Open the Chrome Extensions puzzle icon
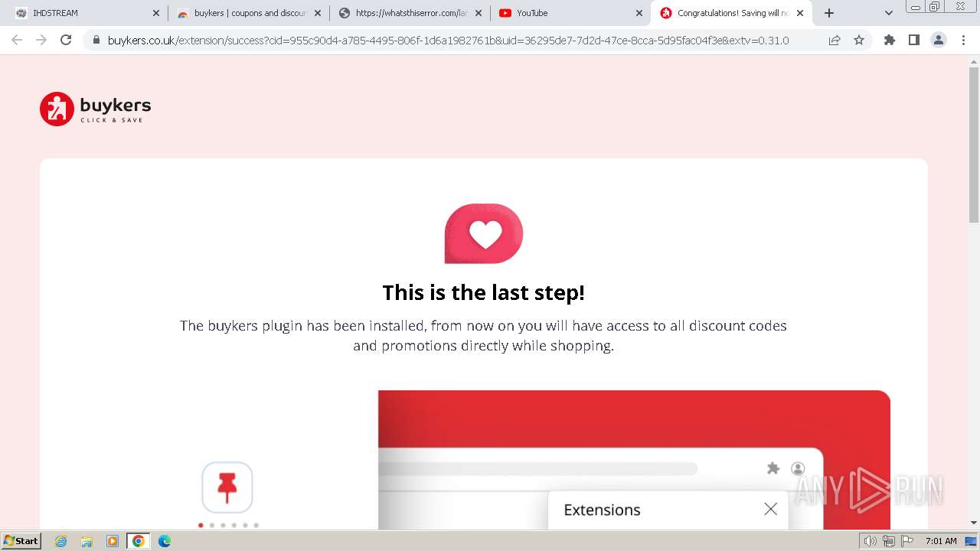 [x=889, y=40]
